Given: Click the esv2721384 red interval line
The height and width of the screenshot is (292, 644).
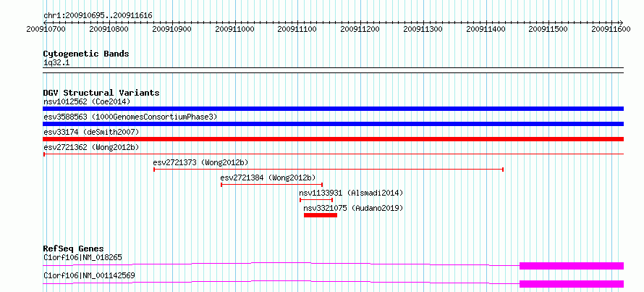Looking at the screenshot, I should coord(272,185).
